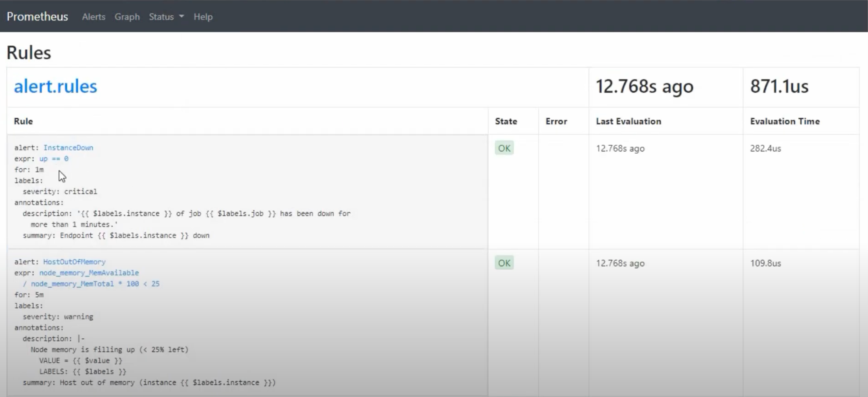The image size is (868, 397).
Task: Open the Alerts navigation item
Action: 93,16
